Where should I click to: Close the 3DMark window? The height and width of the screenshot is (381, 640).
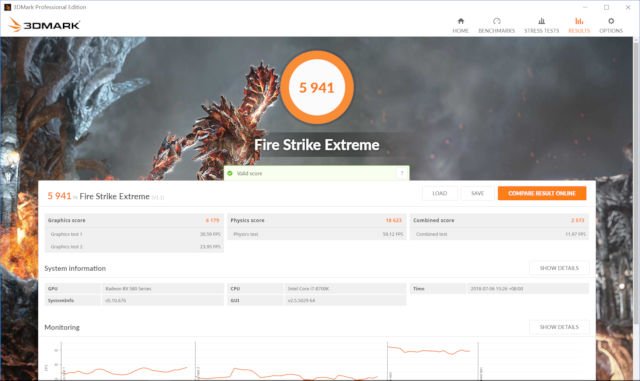tap(628, 7)
